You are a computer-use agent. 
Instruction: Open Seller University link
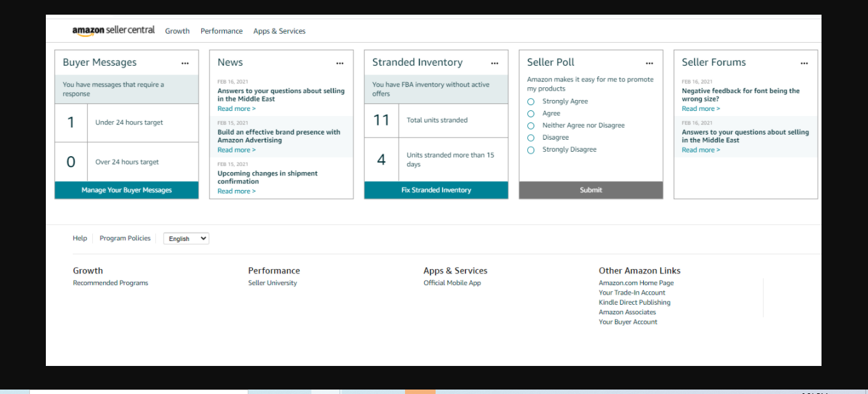(x=273, y=283)
